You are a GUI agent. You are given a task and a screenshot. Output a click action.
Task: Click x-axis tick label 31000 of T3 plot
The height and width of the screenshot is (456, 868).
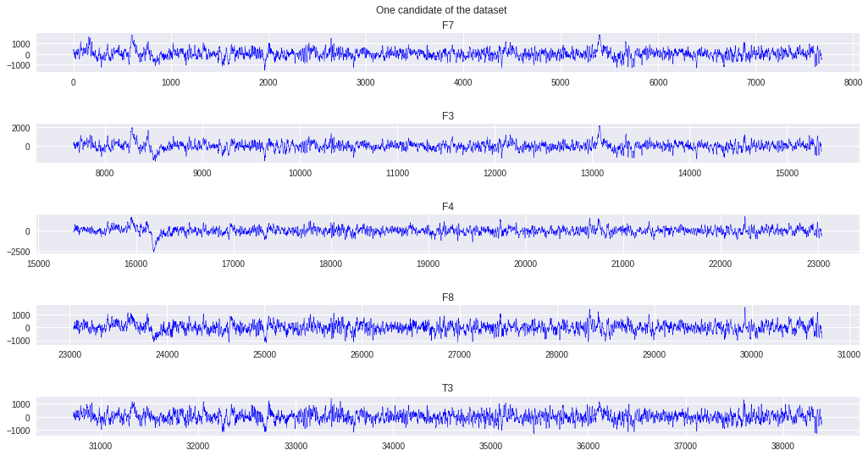click(100, 446)
